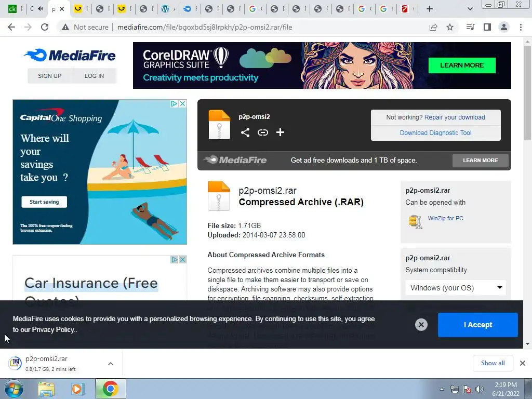Click the Action Center flag icon

[x=467, y=389]
